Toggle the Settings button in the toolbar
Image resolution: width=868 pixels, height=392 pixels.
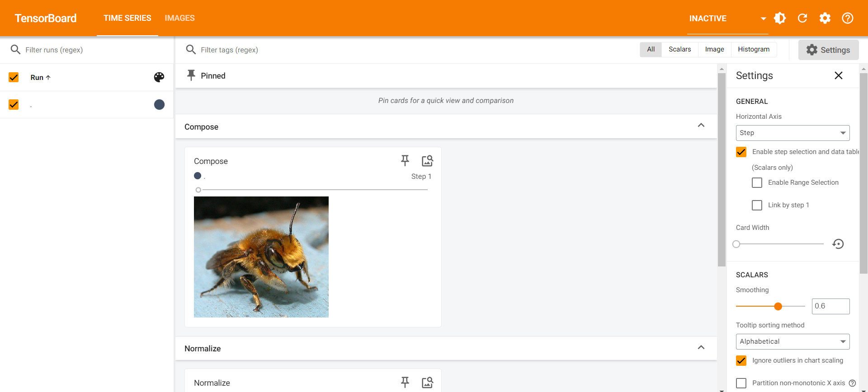tap(828, 50)
